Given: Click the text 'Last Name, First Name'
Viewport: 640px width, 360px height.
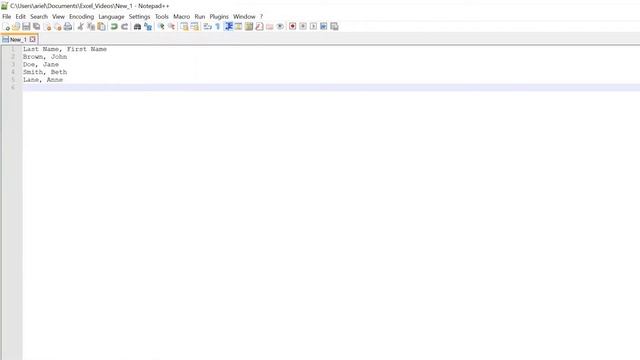Looking at the screenshot, I should 64,49.
